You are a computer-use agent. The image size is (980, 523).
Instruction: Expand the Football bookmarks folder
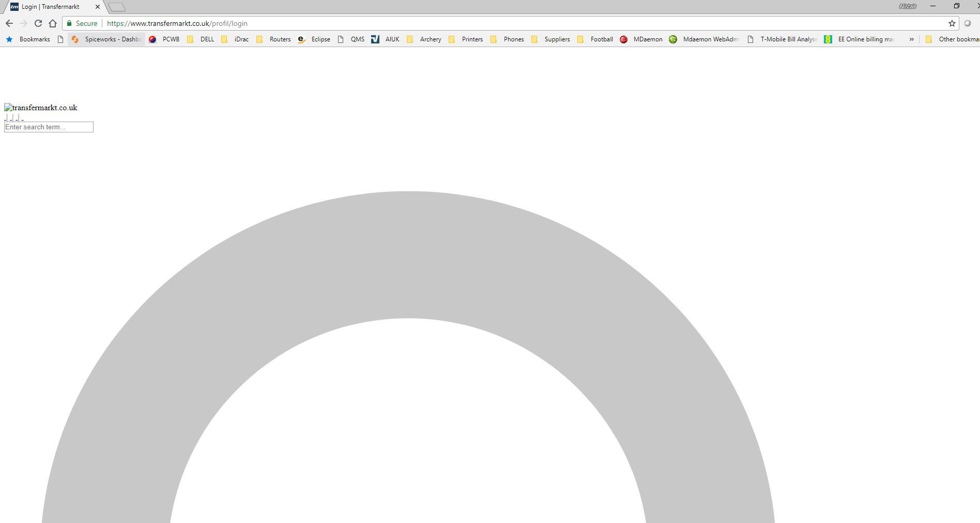tap(595, 39)
